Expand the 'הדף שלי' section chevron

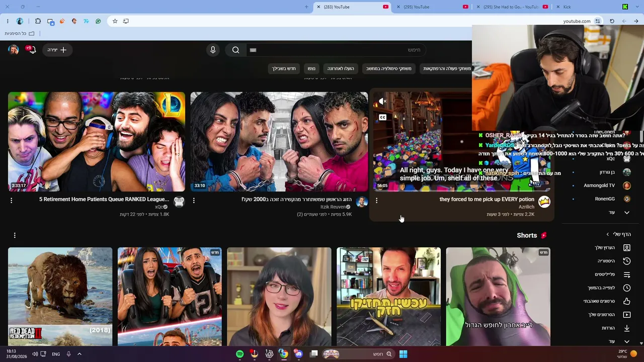608,234
